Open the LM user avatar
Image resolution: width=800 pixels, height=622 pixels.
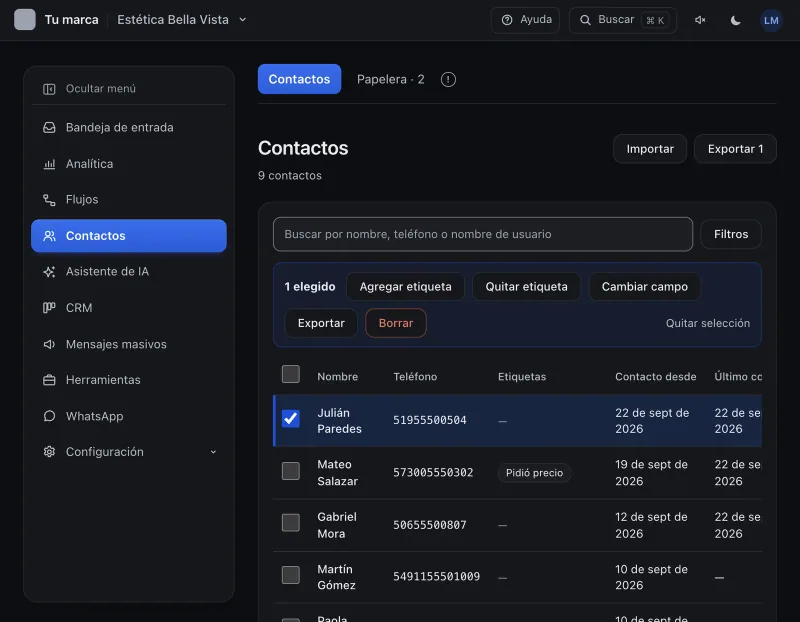[771, 20]
